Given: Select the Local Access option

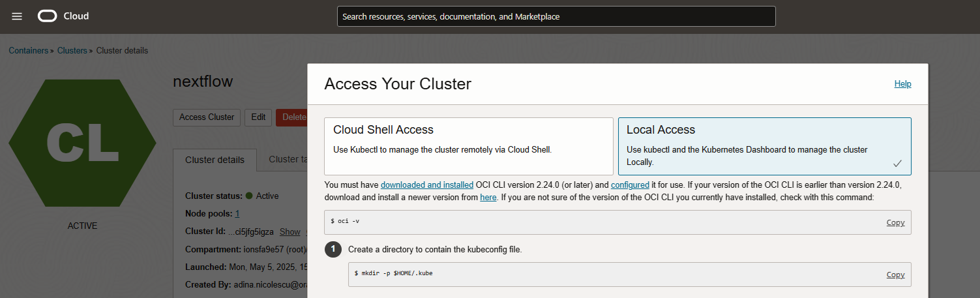Looking at the screenshot, I should click(x=765, y=146).
